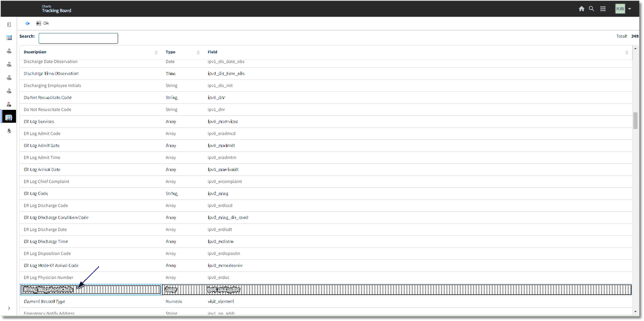Click the ipv0_erdispositn field value
The image size is (644, 321).
[224, 254]
